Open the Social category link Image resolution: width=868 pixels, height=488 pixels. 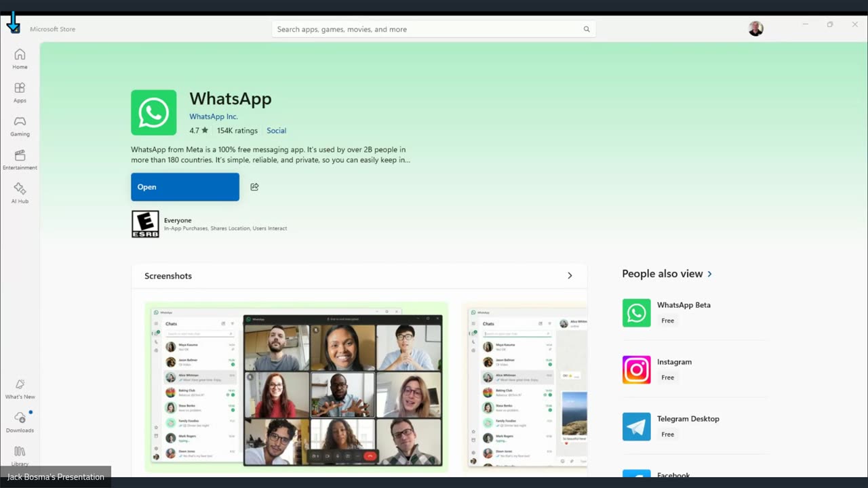(x=277, y=131)
